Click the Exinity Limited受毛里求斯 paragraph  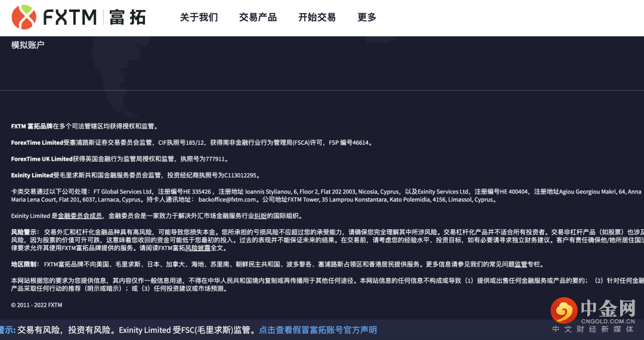(x=136, y=176)
